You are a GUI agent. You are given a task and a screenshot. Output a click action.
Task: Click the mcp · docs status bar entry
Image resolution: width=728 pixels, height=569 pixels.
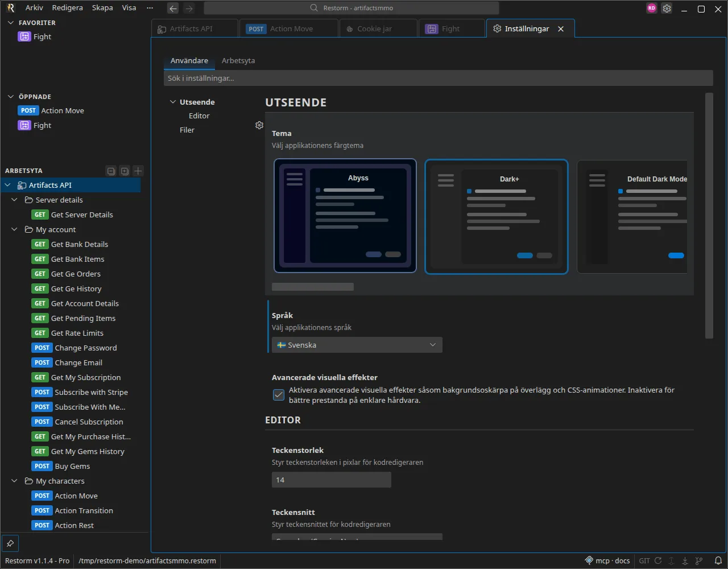tap(607, 560)
